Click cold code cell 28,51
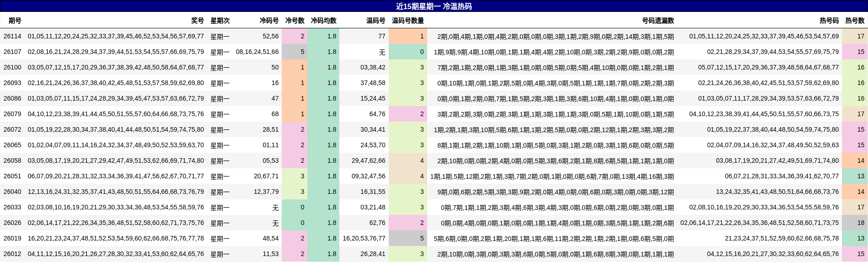 tap(270, 129)
